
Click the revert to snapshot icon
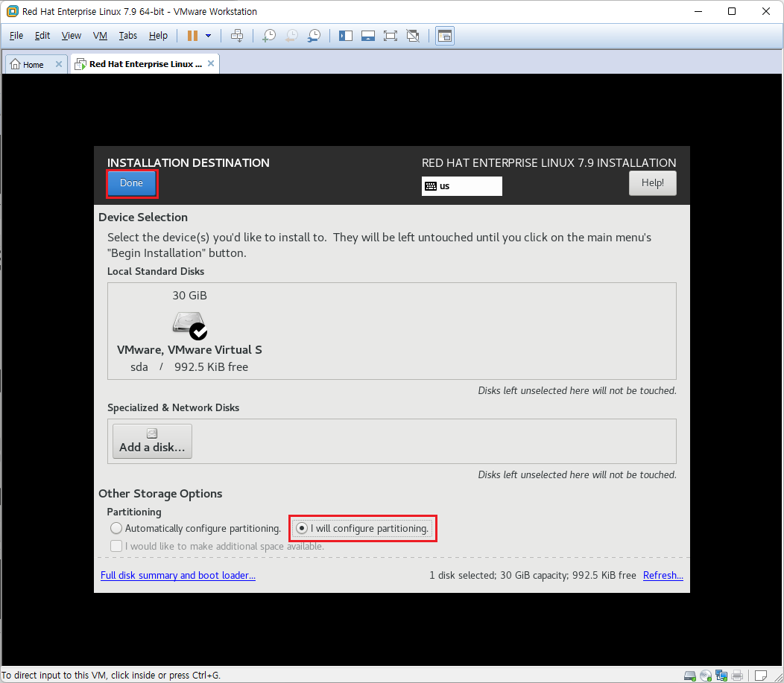tap(291, 36)
